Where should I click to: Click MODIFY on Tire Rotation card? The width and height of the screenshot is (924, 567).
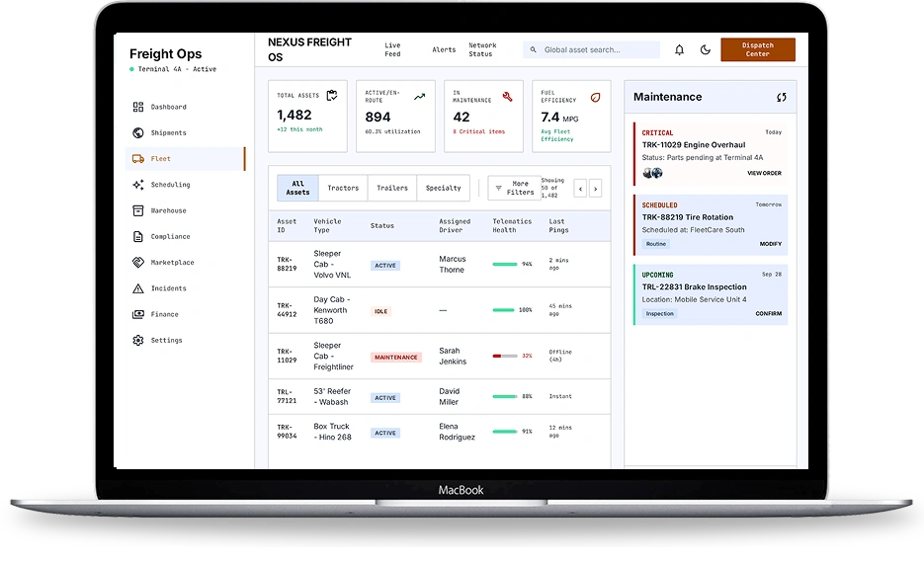771,244
